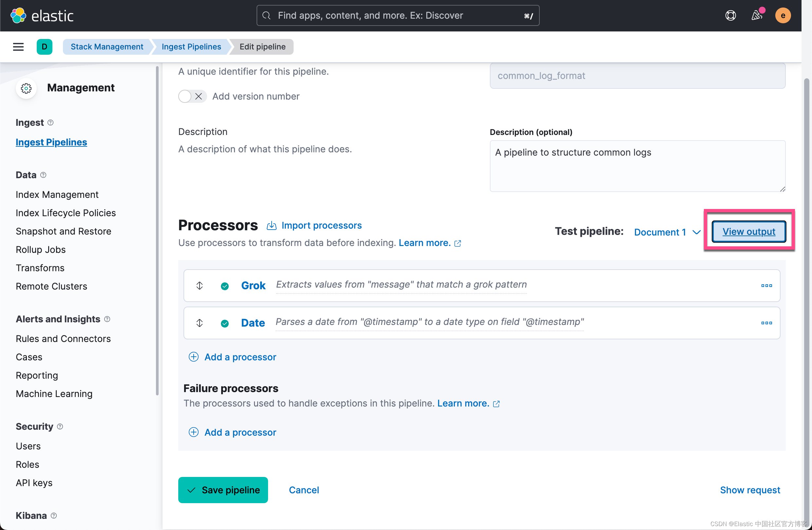Viewport: 812px width, 530px height.
Task: Click the green D space avatar
Action: 44,47
